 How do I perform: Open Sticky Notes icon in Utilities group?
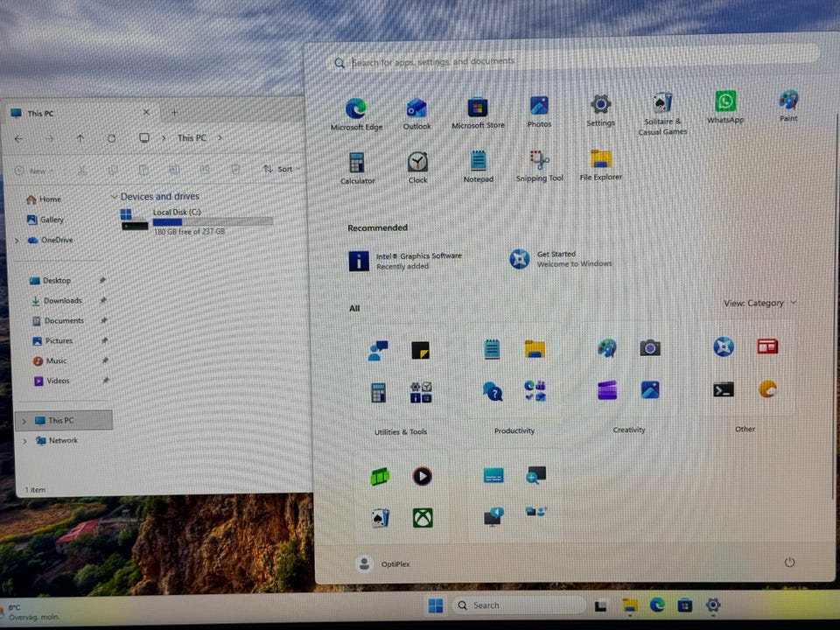tap(421, 350)
